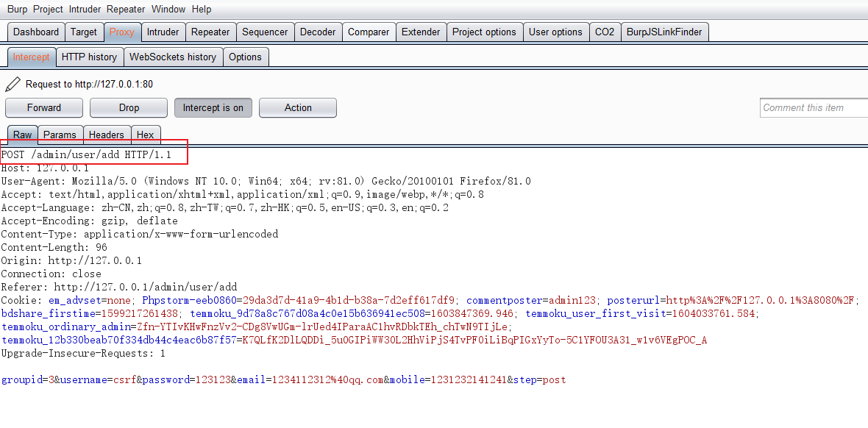Click the bdshare_firstime cookie value

point(90,314)
